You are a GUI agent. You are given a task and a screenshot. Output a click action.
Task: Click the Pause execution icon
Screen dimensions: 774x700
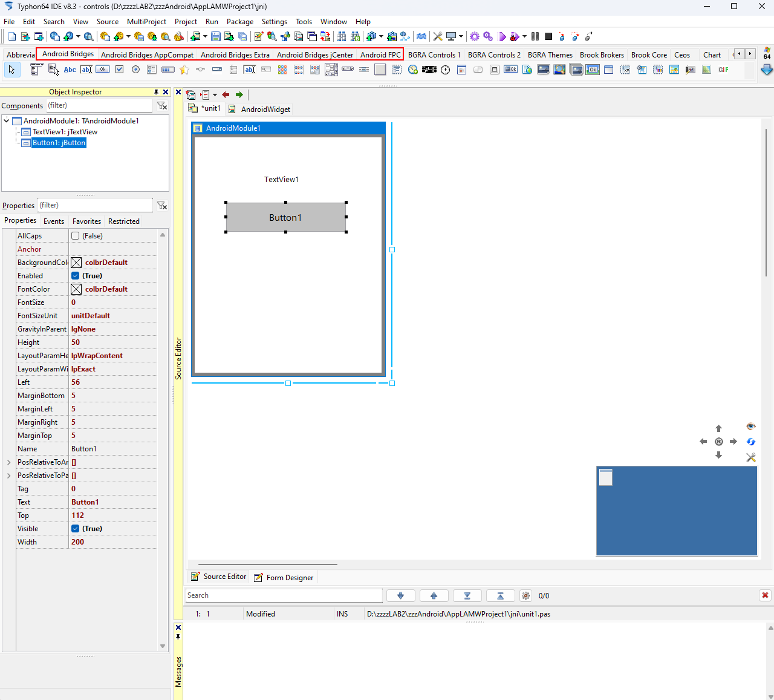tap(535, 37)
